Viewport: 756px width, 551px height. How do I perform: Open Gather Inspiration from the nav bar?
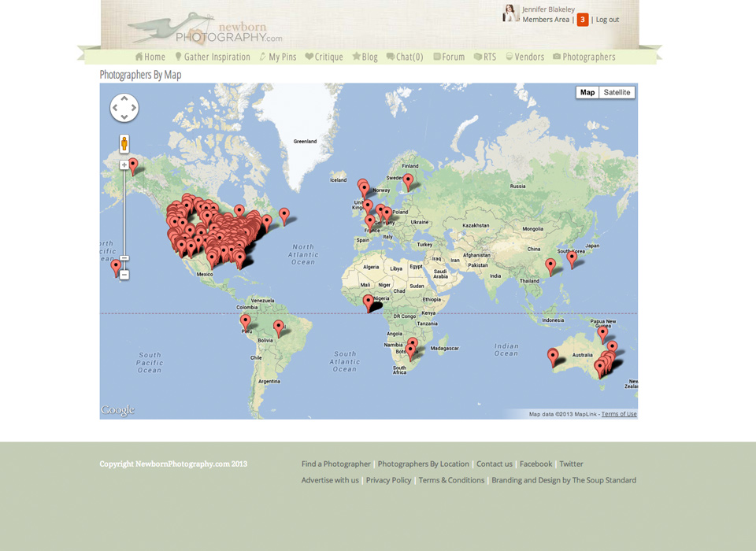coord(212,57)
